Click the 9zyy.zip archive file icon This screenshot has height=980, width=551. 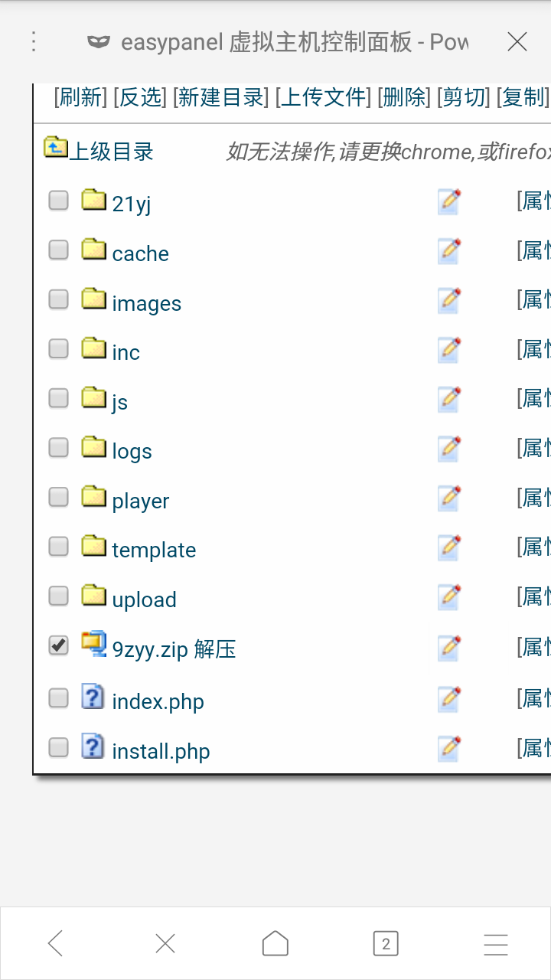[x=93, y=645]
